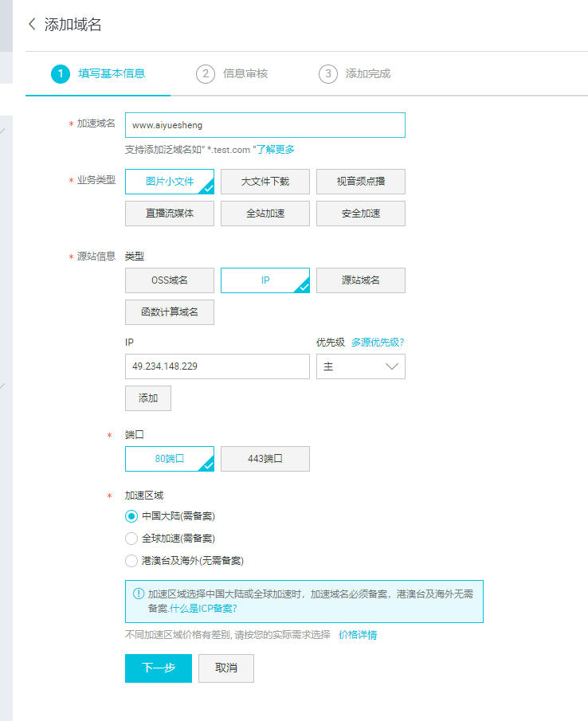Click the IP address input field

217,366
